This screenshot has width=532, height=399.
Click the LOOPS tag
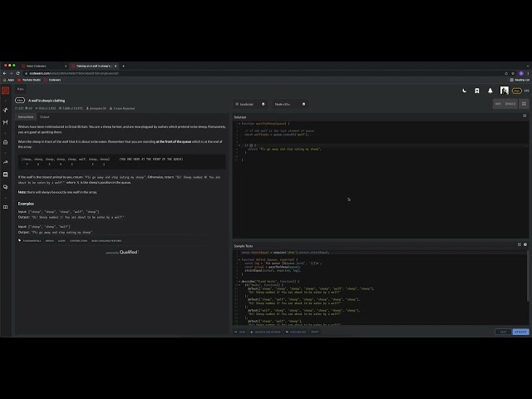point(62,241)
